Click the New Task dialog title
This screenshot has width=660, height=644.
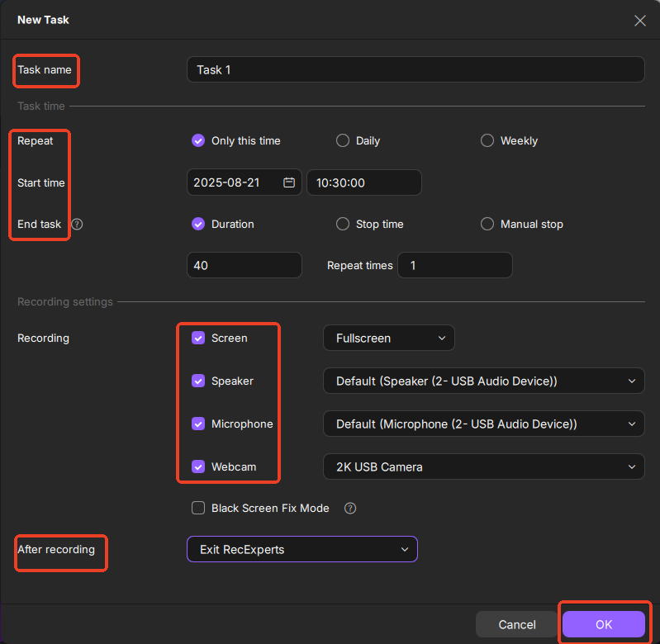[x=43, y=20]
